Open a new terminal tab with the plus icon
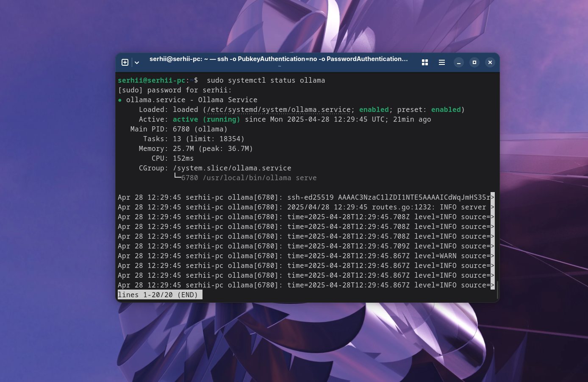This screenshot has height=382, width=588. [125, 62]
